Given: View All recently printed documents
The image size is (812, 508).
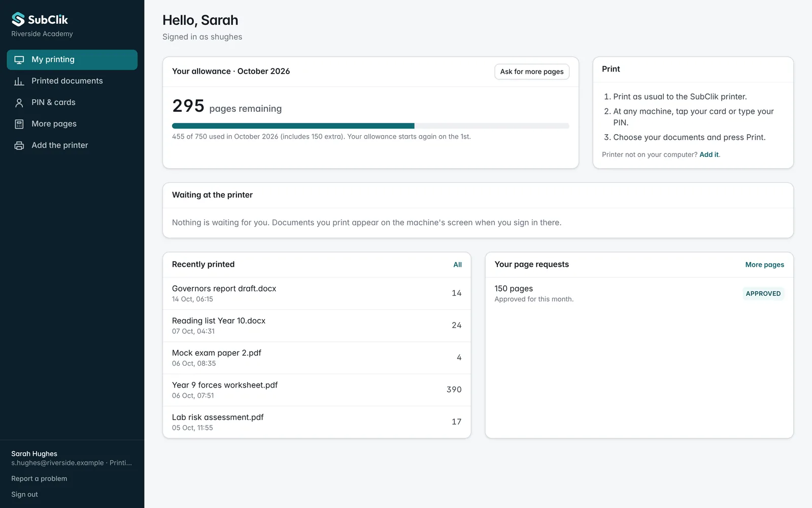Looking at the screenshot, I should tap(457, 265).
